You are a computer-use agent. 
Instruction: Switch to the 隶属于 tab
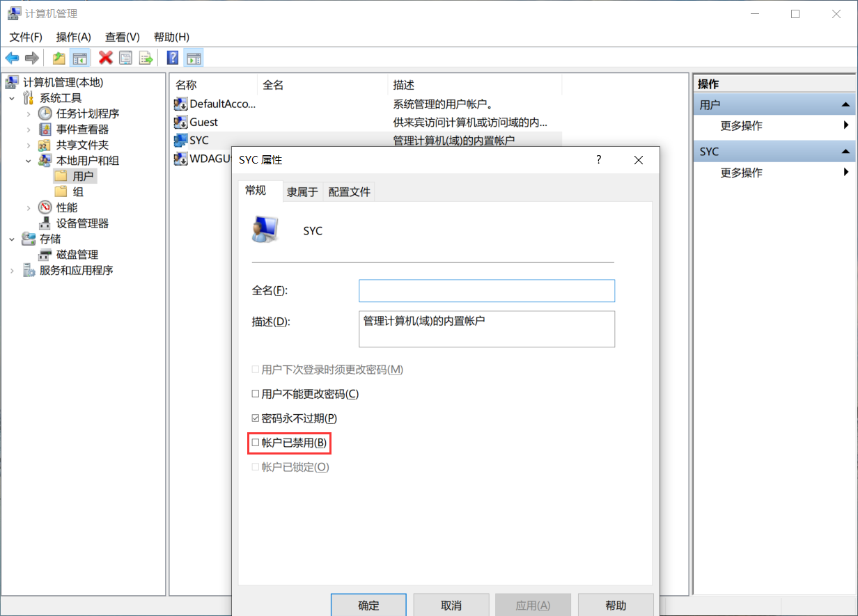[302, 192]
